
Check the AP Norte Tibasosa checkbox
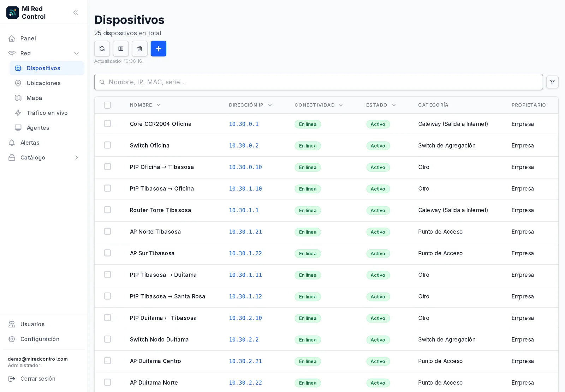pyautogui.click(x=108, y=231)
